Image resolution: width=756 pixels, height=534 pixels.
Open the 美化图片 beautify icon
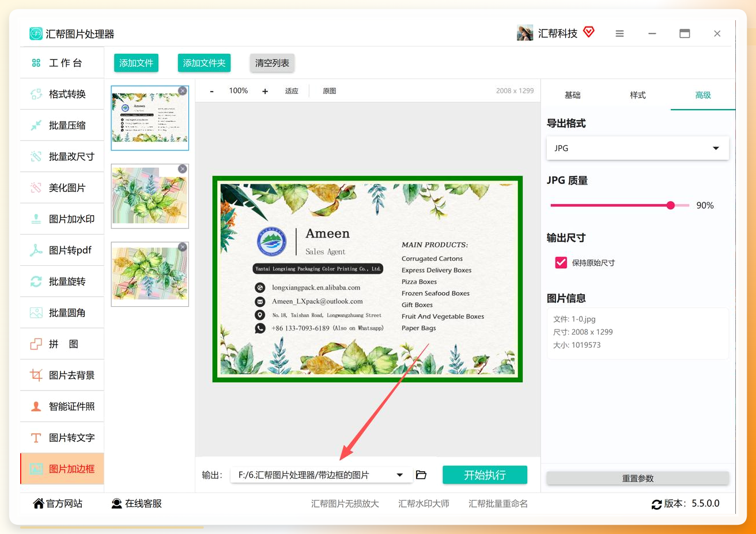click(x=36, y=187)
